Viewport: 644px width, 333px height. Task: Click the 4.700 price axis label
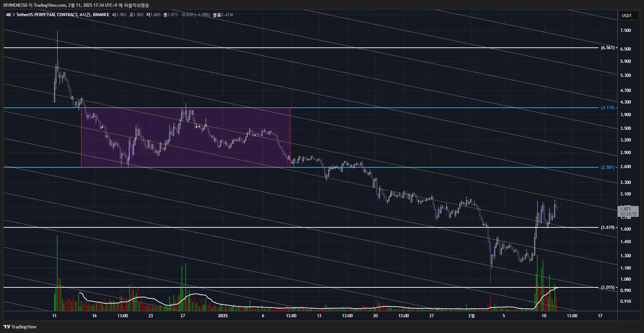[x=625, y=91]
